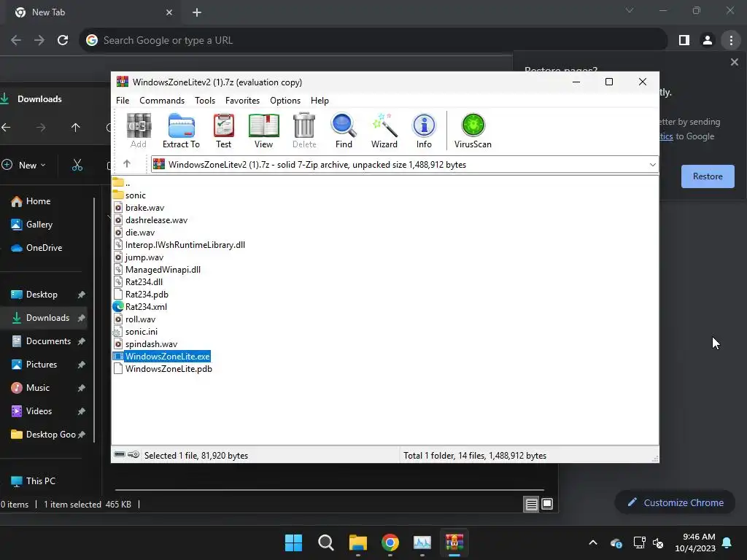
Task: Open Chrome tab search chevron
Action: coord(630,10)
